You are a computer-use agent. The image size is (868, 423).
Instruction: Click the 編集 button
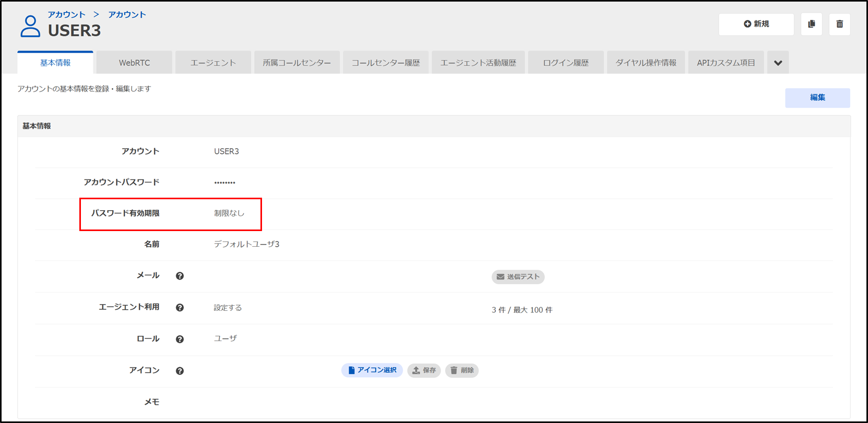(x=817, y=98)
